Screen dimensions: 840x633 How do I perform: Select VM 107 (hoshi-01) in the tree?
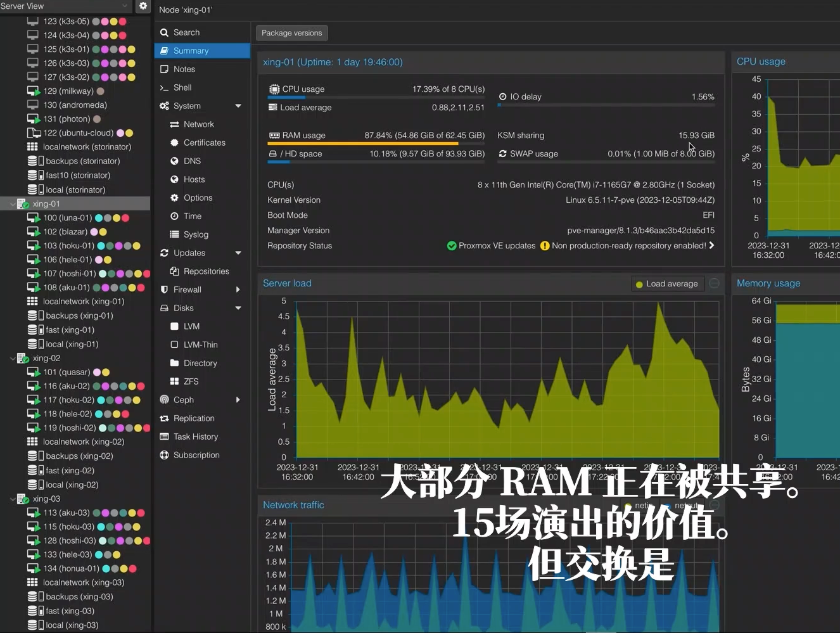(69, 274)
